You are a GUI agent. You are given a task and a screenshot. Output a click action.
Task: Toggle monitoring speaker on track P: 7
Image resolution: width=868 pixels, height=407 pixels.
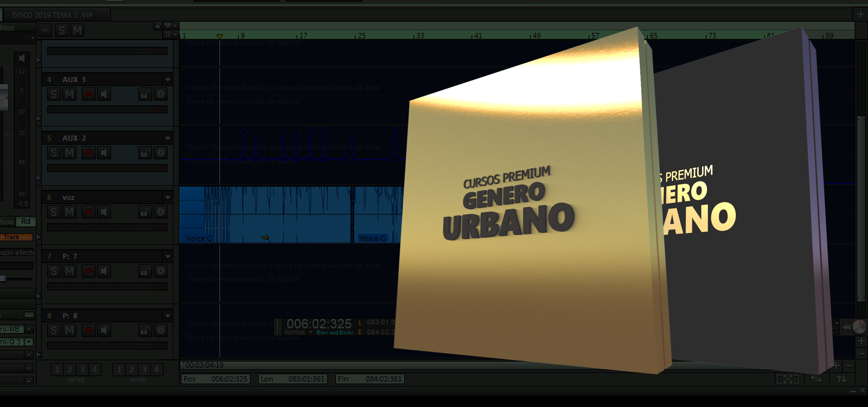click(104, 271)
